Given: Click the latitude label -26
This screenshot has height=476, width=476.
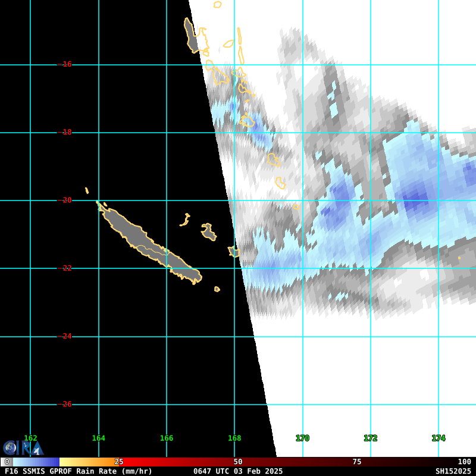Looking at the screenshot, I should click(65, 404).
